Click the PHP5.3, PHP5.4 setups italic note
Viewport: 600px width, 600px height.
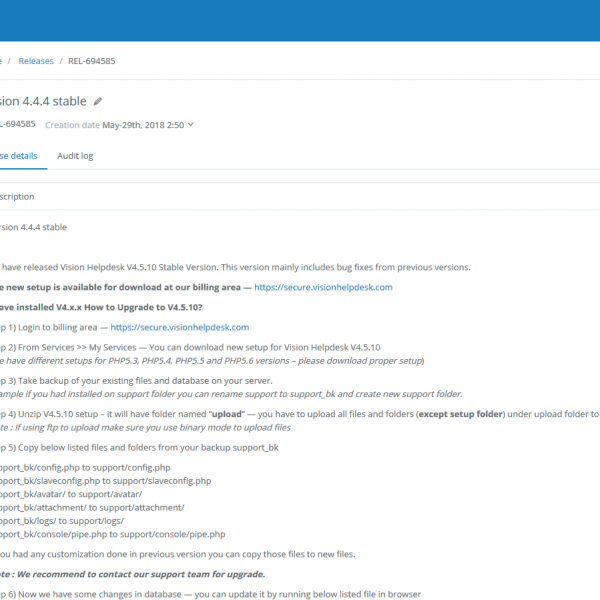pyautogui.click(x=212, y=361)
